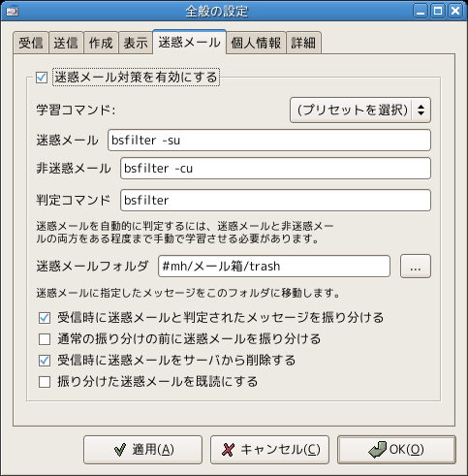The height and width of the screenshot is (476, 468).
Task: Click the red X on キャンセル(C)
Action: [228, 450]
